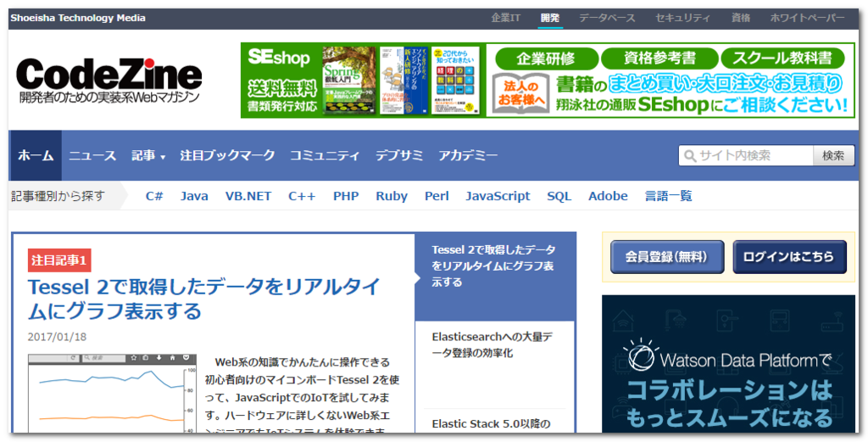Image resolution: width=868 pixels, height=442 pixels.
Task: Focus the サイト内検索 search field
Action: (746, 155)
